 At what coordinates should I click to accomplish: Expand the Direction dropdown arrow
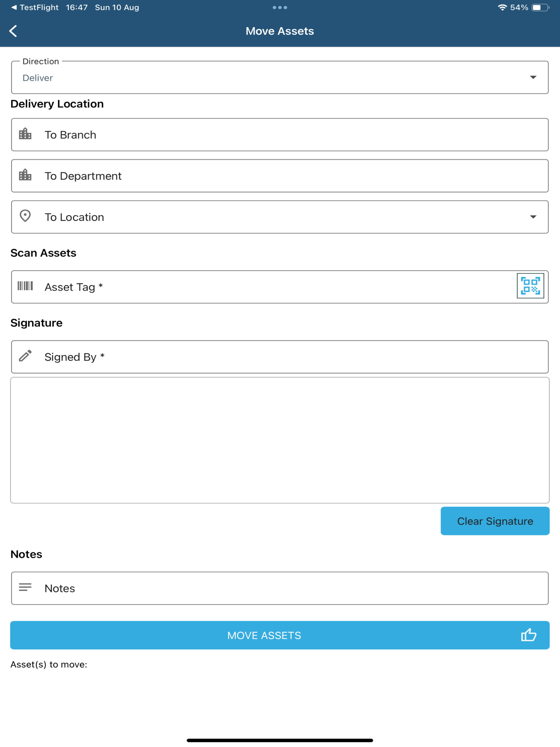click(533, 77)
